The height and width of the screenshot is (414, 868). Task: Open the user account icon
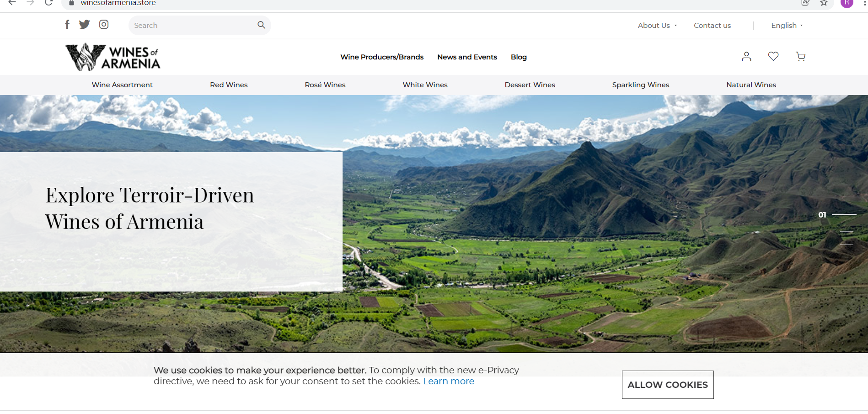click(746, 57)
